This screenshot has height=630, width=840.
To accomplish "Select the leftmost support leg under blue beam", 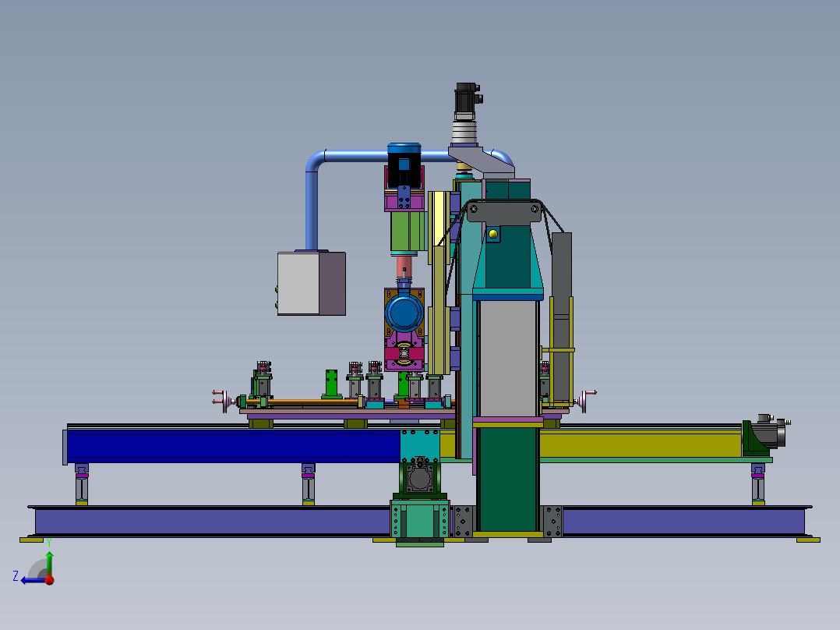I will coord(81,483).
